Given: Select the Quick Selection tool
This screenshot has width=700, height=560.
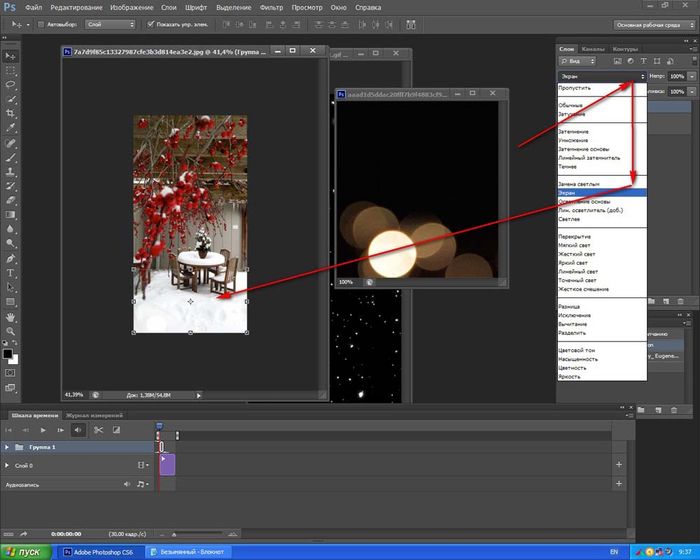Looking at the screenshot, I should coord(10,99).
